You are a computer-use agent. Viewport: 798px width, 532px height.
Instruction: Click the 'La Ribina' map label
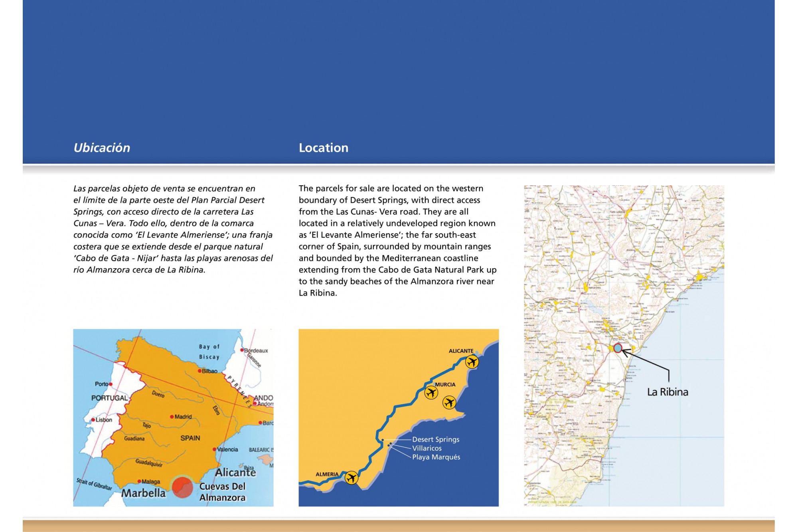[668, 392]
